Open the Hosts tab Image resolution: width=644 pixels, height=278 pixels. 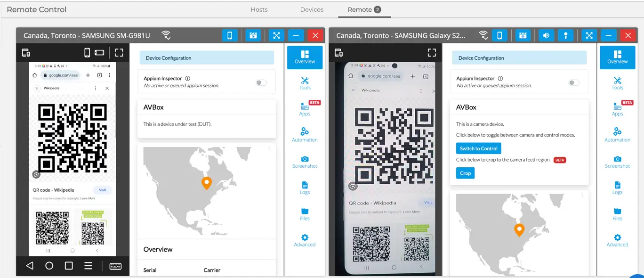[259, 9]
